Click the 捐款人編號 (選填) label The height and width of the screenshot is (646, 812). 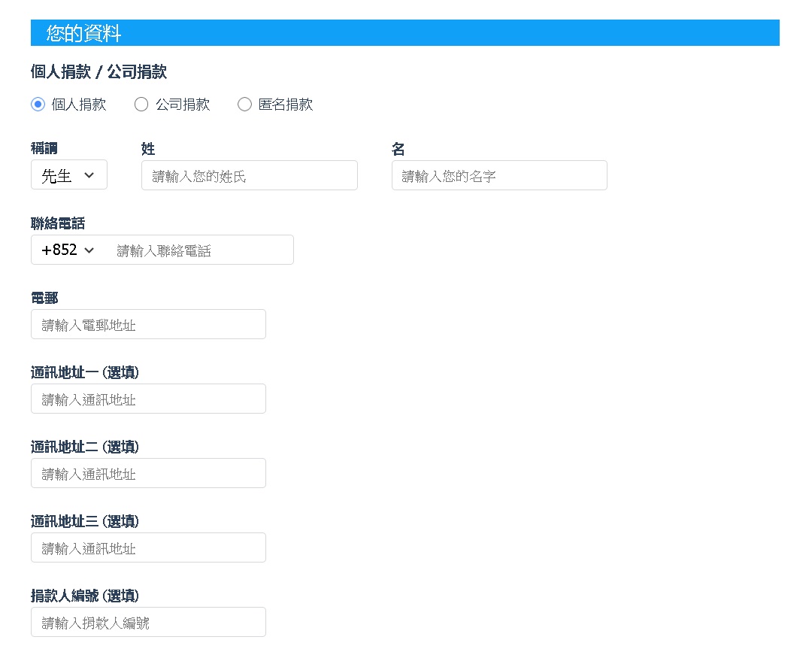click(85, 596)
